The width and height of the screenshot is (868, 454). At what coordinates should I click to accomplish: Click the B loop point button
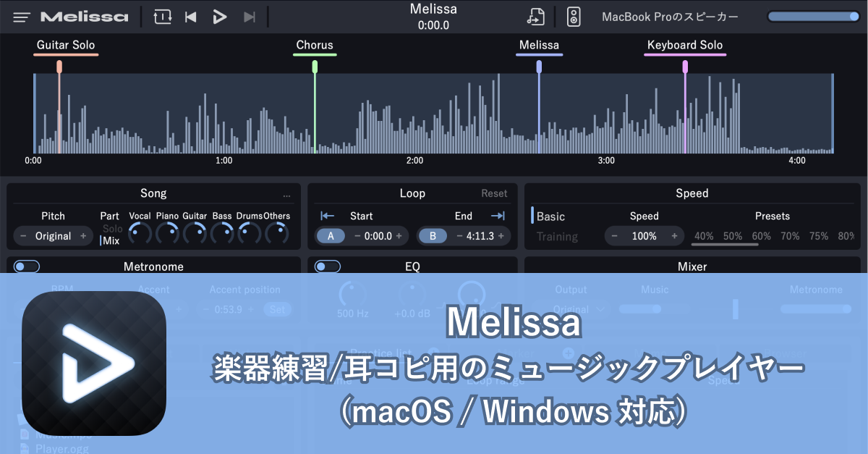[433, 236]
